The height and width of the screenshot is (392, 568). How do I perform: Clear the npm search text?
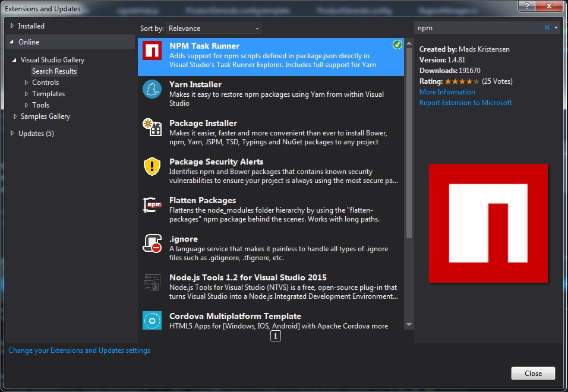[x=547, y=27]
